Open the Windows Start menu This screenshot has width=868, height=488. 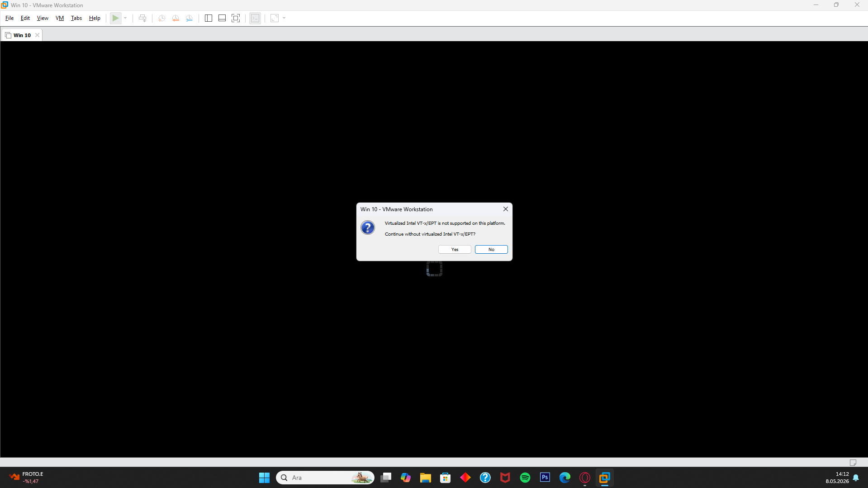tap(264, 478)
